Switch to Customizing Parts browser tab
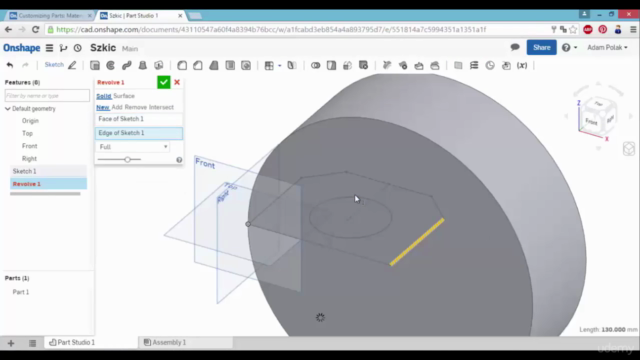640x360 pixels. [50, 16]
